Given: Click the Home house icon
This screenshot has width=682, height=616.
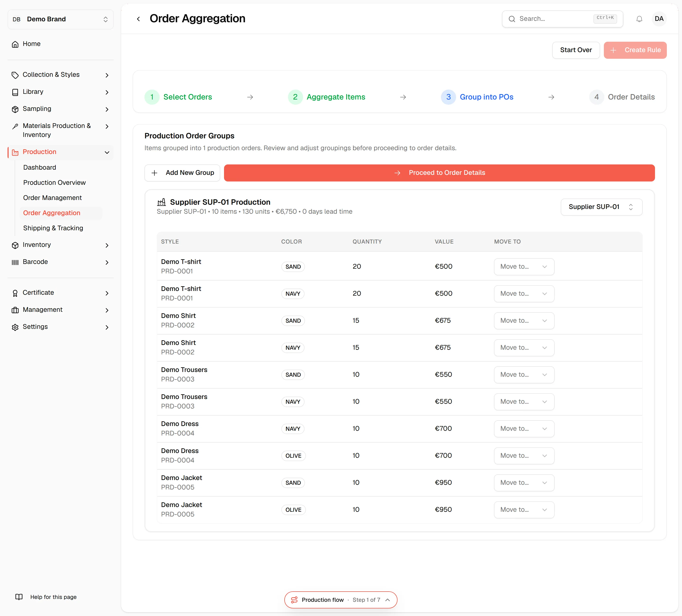Looking at the screenshot, I should [15, 44].
